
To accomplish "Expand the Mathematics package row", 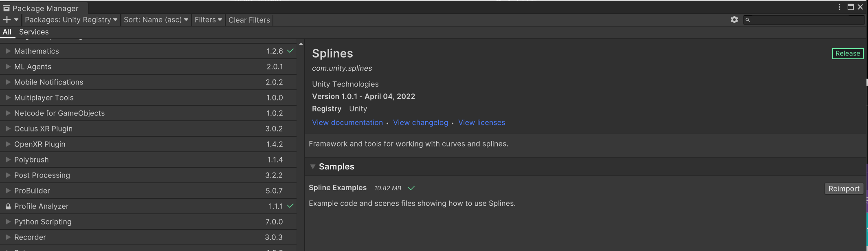I will (8, 51).
